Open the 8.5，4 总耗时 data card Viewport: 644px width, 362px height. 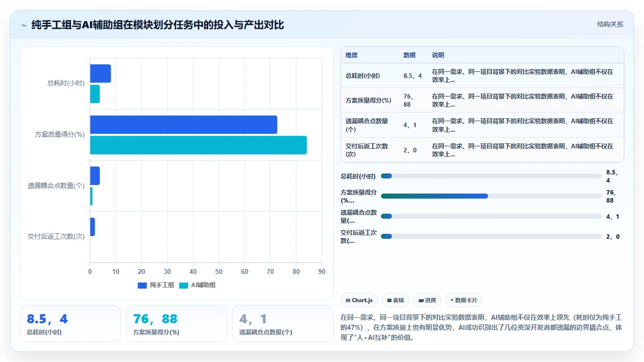(70, 324)
